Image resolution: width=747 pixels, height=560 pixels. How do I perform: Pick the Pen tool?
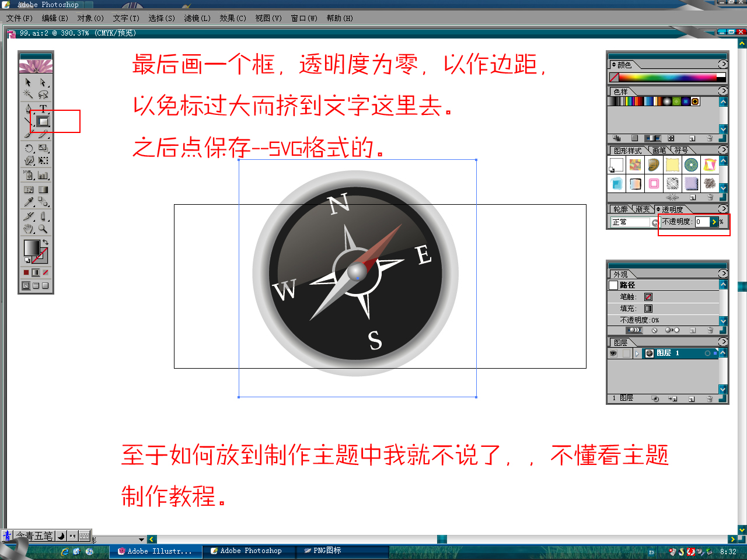tap(28, 108)
